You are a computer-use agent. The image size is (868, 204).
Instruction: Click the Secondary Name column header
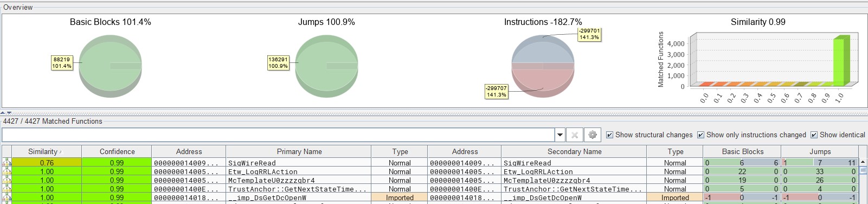tap(574, 151)
